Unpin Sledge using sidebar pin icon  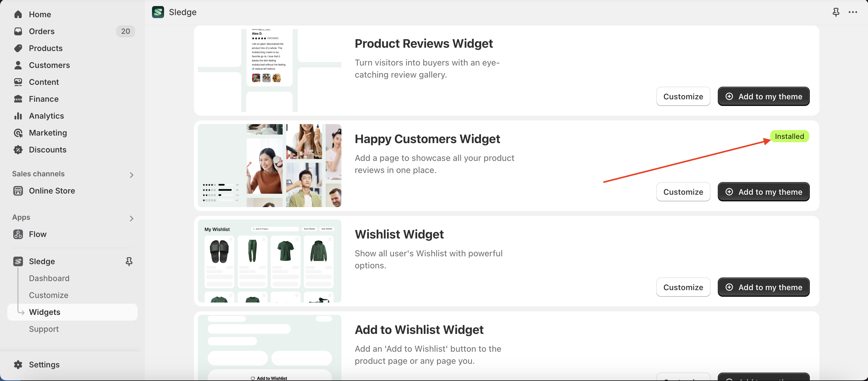point(129,261)
